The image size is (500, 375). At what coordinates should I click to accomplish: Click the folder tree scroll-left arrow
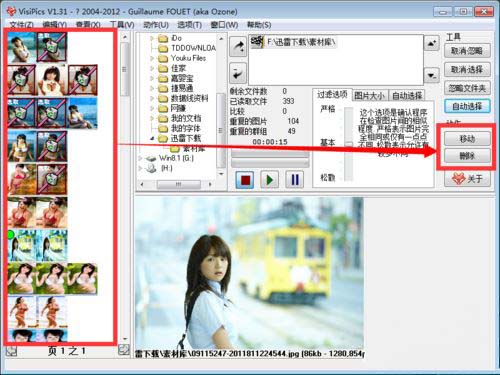coord(142,184)
